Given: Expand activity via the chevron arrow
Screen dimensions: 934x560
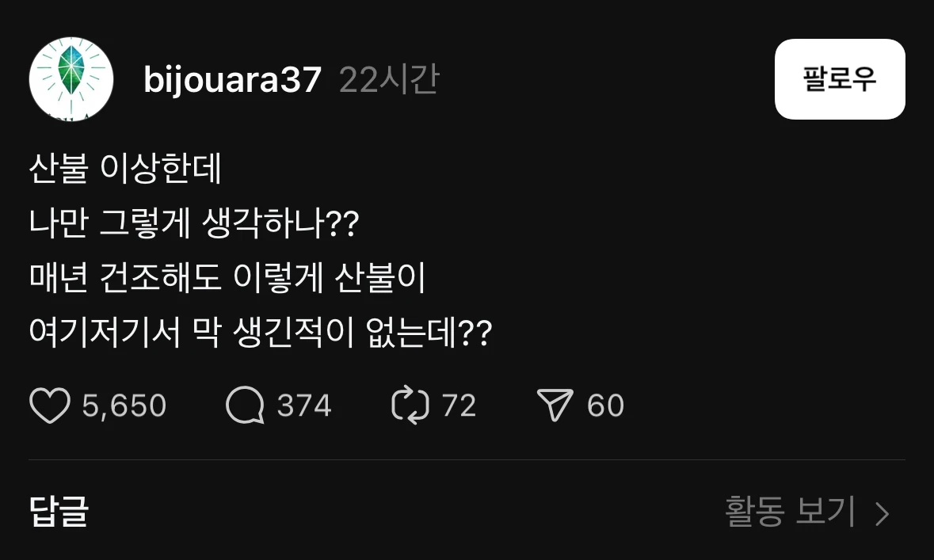Looking at the screenshot, I should coord(883,513).
